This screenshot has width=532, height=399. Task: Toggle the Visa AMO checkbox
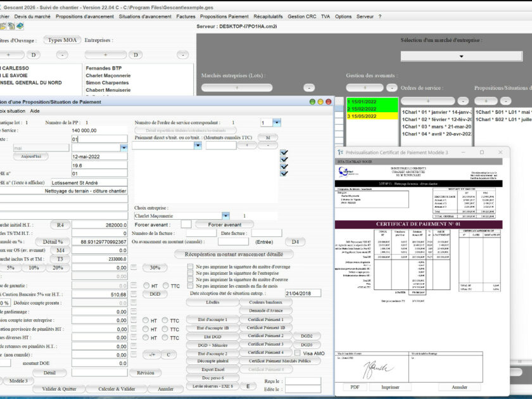298,353
